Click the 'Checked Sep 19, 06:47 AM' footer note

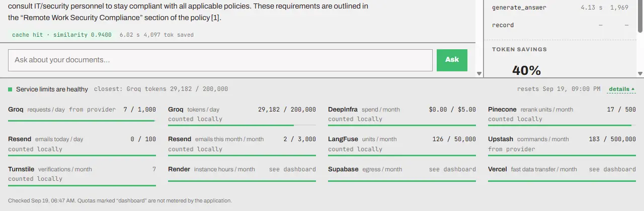120,200
